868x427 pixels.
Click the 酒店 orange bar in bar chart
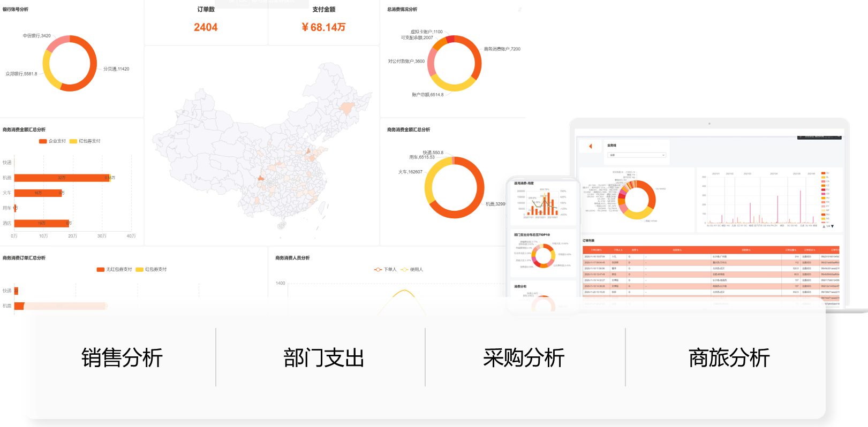click(x=41, y=224)
